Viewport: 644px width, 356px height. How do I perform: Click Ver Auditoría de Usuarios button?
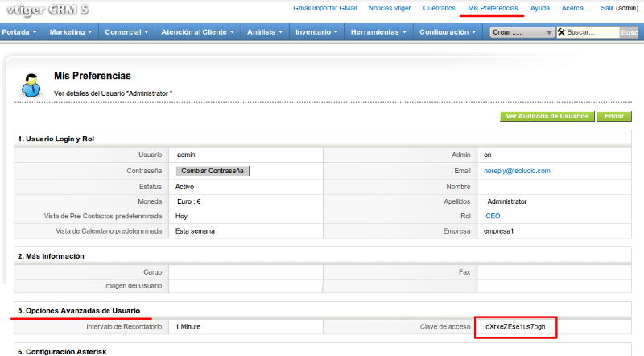click(547, 116)
